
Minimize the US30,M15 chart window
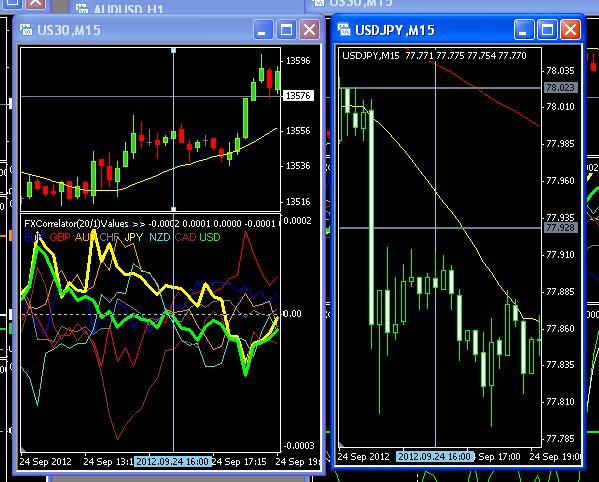[x=263, y=30]
